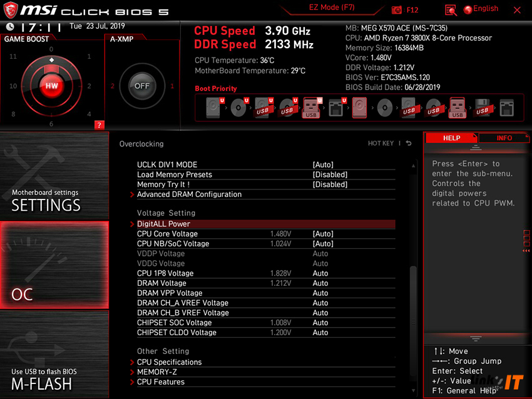Click the date Tue 23 Jul, 2019
532x399 pixels.
97,26
